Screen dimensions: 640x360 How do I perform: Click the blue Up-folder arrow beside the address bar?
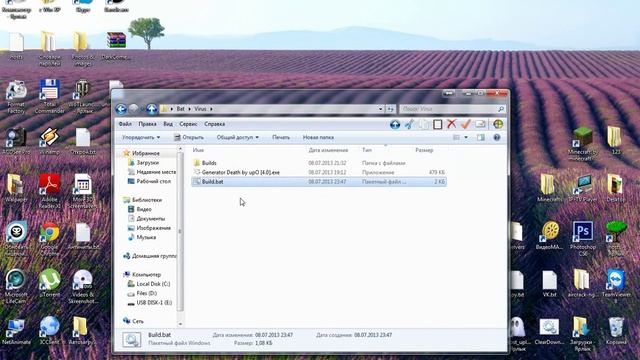(152, 109)
